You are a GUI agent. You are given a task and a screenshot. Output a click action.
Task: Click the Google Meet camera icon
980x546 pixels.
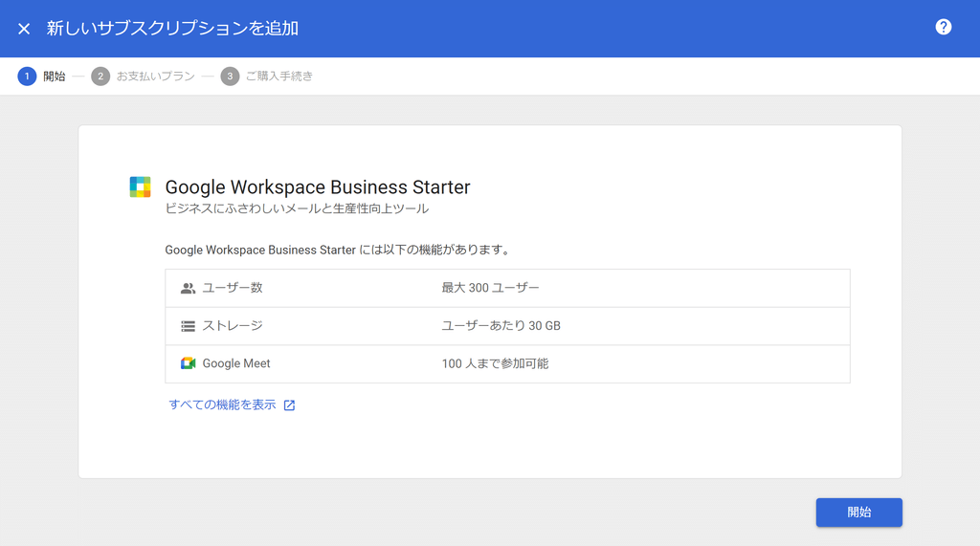click(188, 363)
